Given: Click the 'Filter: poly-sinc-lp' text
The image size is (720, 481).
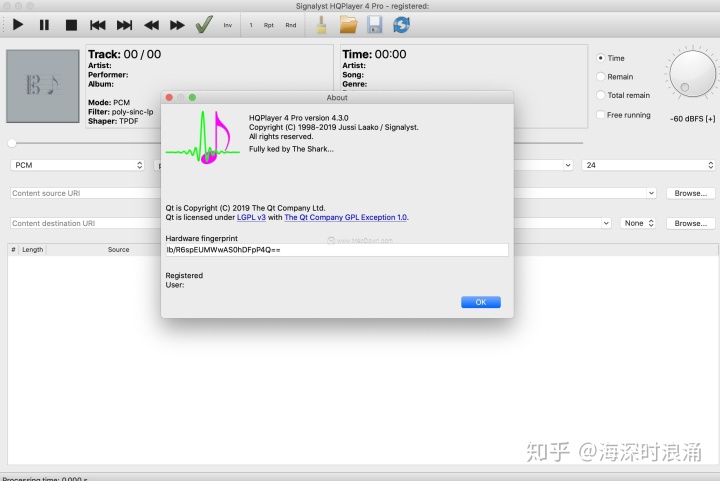Looking at the screenshot, I should 121,112.
